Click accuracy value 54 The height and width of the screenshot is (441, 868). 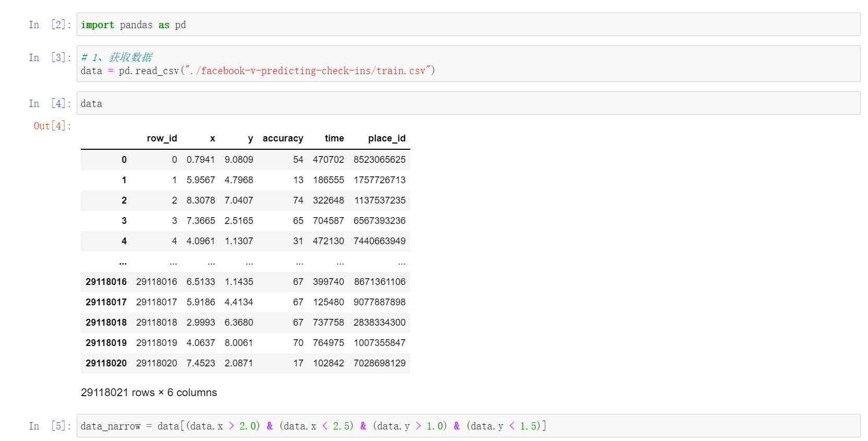(x=298, y=160)
